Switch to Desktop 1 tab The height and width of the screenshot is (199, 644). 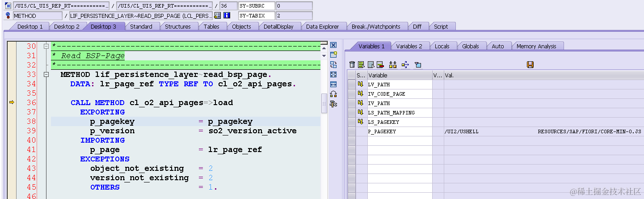pyautogui.click(x=30, y=27)
